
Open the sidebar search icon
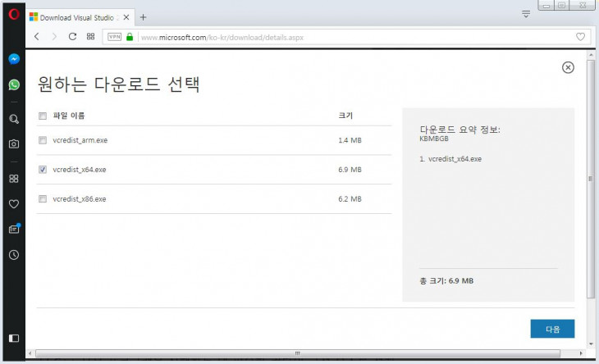pyautogui.click(x=14, y=119)
